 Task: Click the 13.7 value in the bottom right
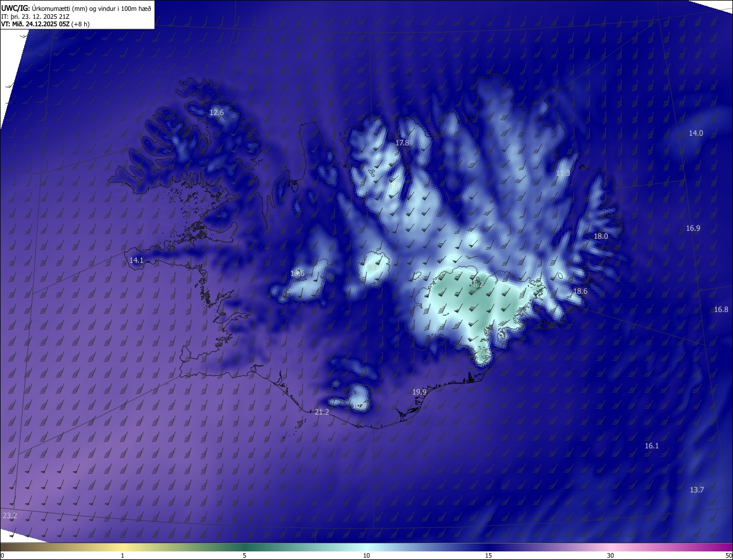point(696,490)
